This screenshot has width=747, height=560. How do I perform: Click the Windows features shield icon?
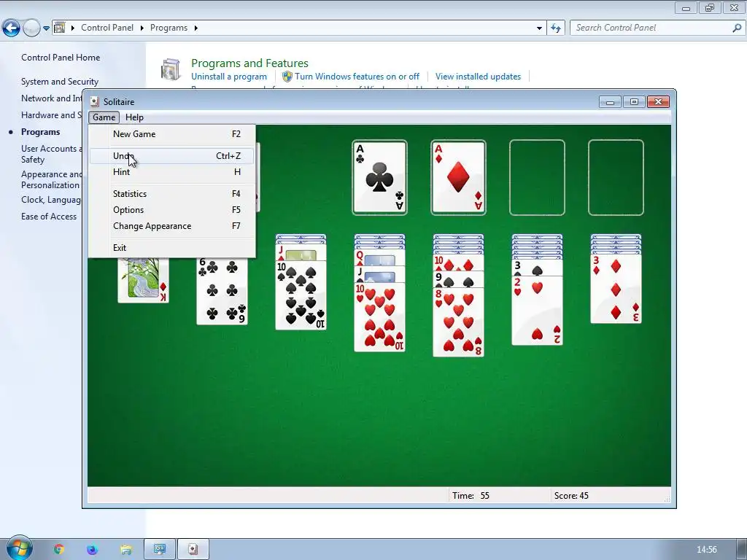[x=287, y=76]
